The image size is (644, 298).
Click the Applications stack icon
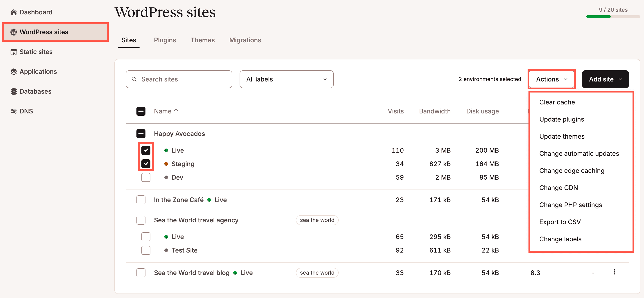[14, 72]
